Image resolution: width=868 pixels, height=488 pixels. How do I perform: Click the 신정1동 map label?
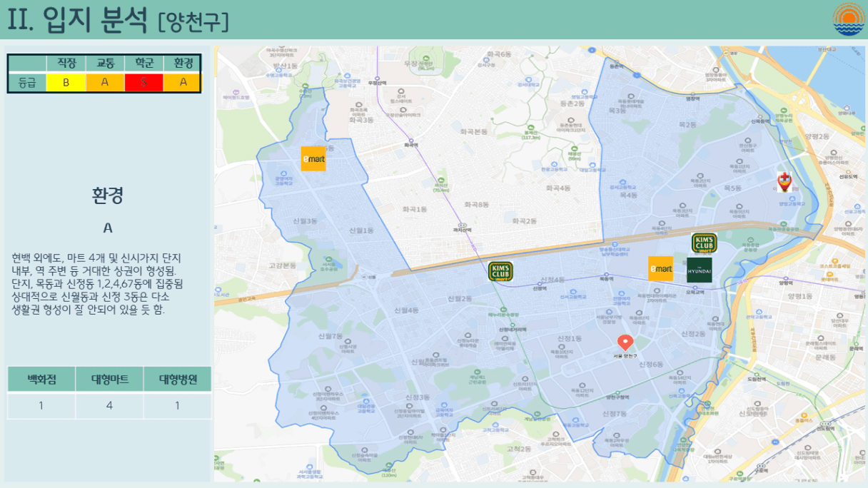click(x=569, y=338)
